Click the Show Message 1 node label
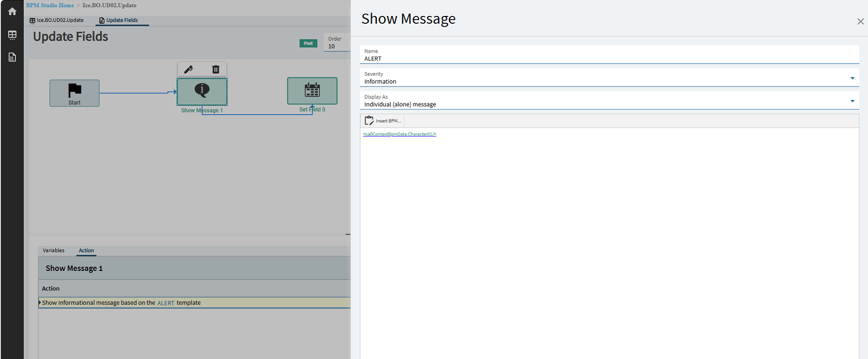The image size is (868, 359). point(202,110)
